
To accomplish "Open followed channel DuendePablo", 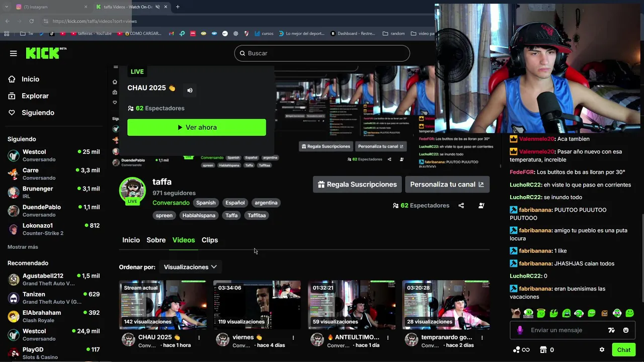I will (53, 211).
